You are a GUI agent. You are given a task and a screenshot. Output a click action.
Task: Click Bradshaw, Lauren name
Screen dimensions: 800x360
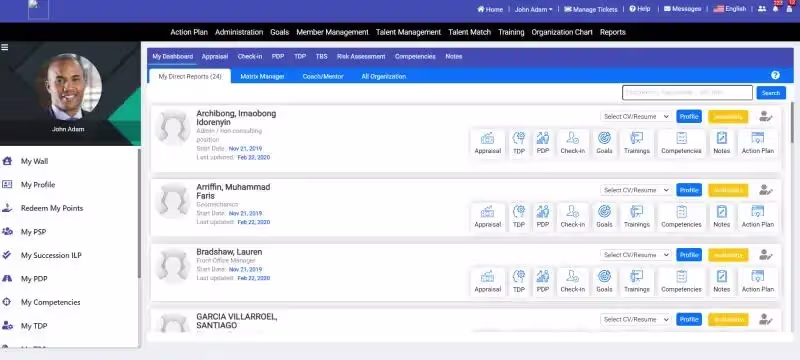[x=229, y=252]
